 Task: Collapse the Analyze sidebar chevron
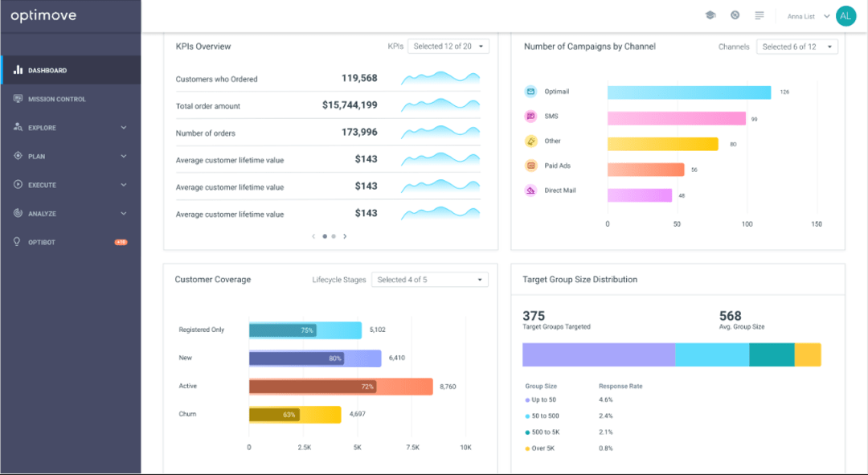click(x=124, y=213)
